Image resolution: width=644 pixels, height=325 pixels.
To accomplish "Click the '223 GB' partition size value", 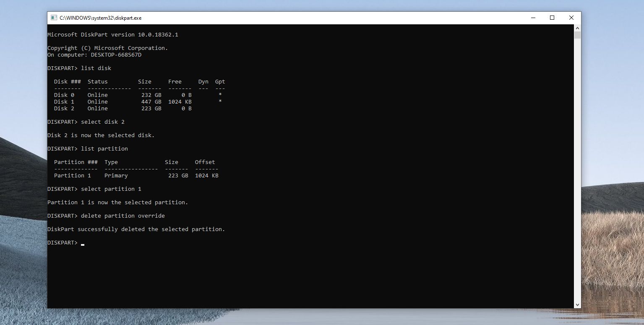I will tap(178, 175).
